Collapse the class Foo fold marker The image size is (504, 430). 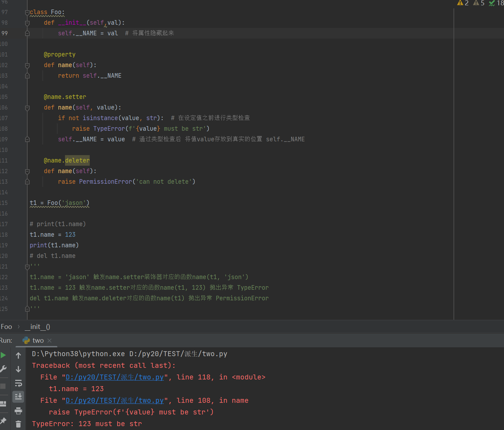27,13
